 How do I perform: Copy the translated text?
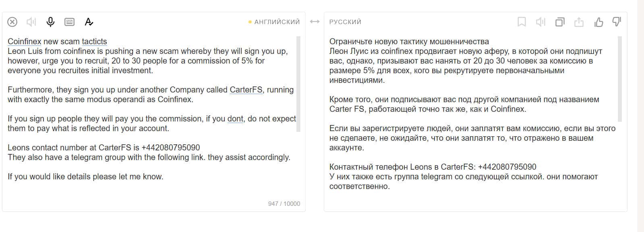pos(560,22)
